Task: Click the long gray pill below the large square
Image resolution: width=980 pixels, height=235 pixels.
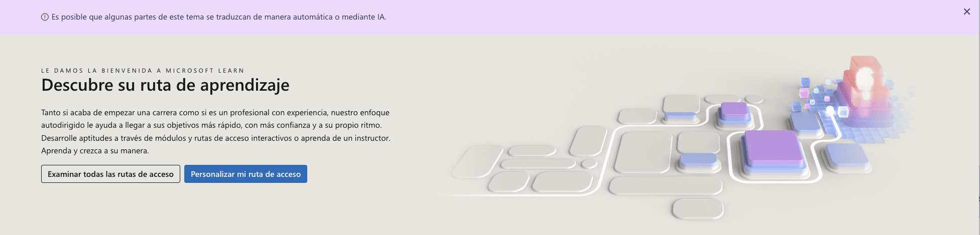Action: click(665, 185)
